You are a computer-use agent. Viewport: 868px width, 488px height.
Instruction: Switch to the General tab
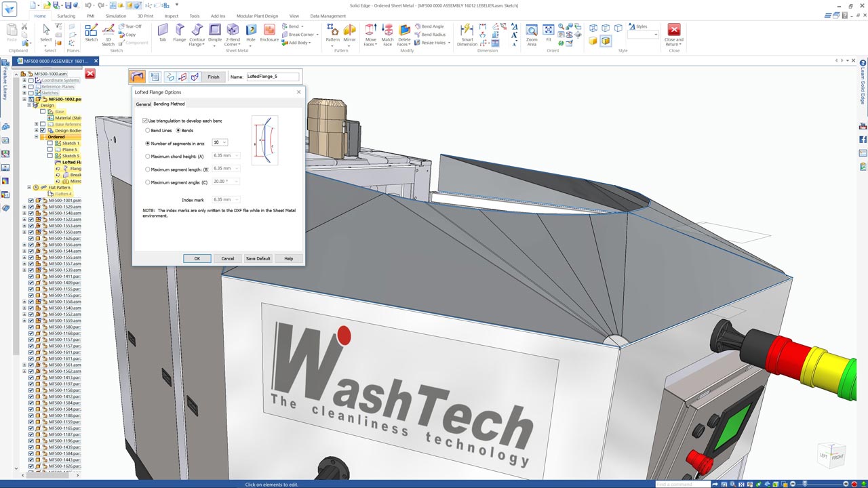(143, 104)
